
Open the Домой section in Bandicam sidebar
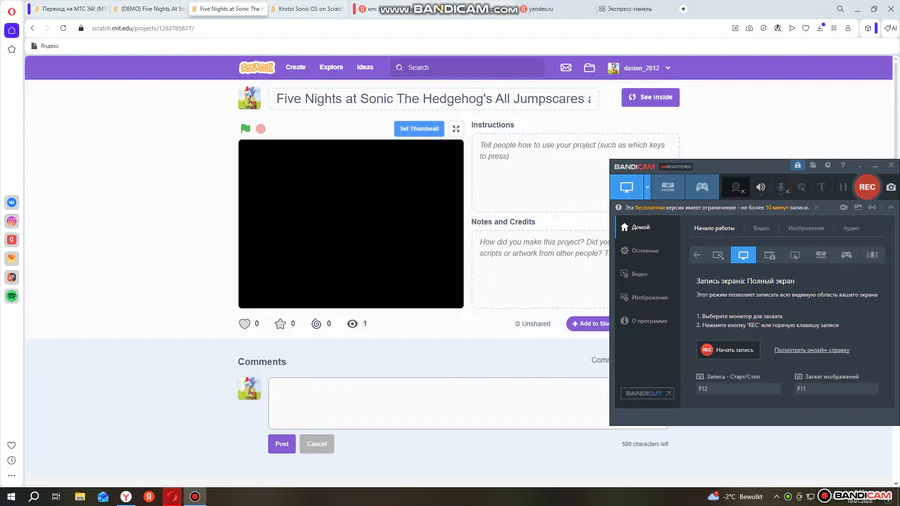pos(647,227)
